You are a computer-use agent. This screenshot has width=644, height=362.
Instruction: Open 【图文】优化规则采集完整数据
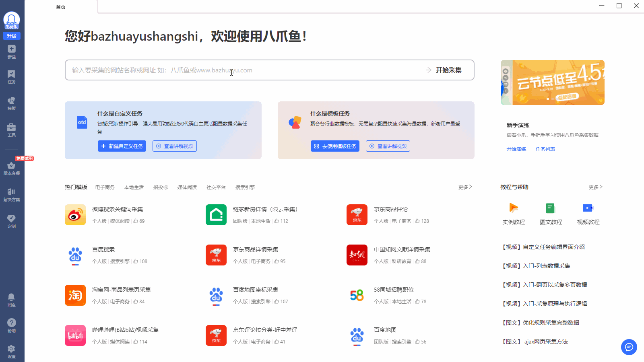pos(540,323)
